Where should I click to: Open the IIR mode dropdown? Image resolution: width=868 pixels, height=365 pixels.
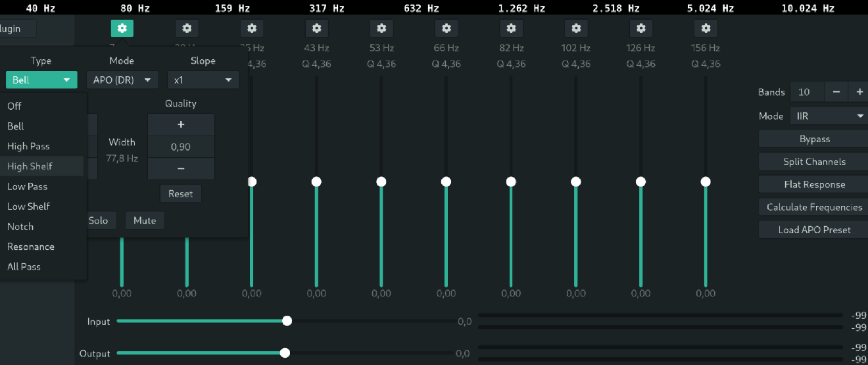coord(829,116)
